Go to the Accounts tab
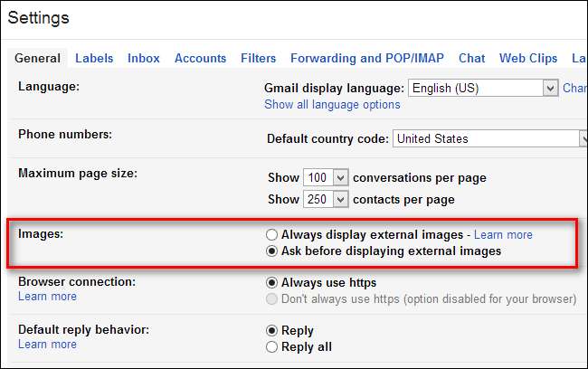588x369 pixels. [x=200, y=58]
